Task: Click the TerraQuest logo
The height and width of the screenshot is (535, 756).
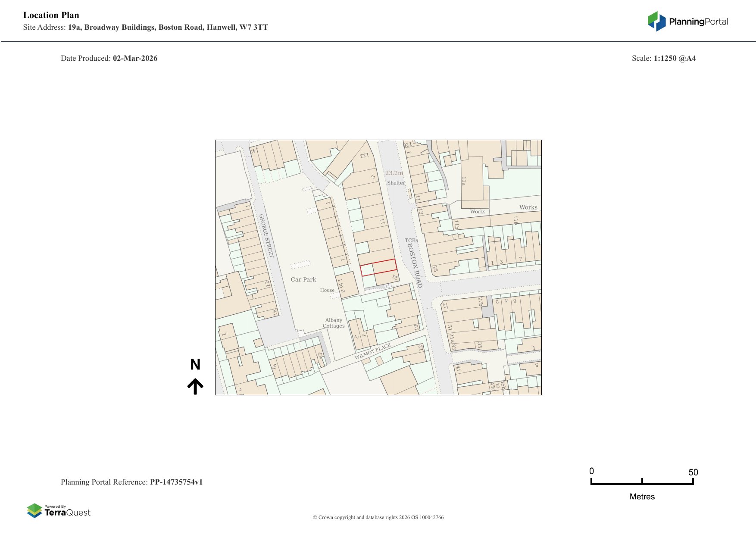Action: 59,511
